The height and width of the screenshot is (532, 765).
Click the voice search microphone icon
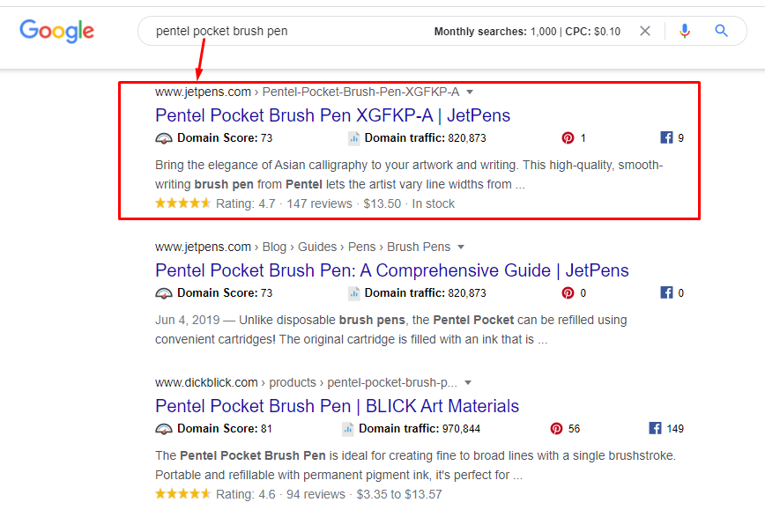(685, 31)
